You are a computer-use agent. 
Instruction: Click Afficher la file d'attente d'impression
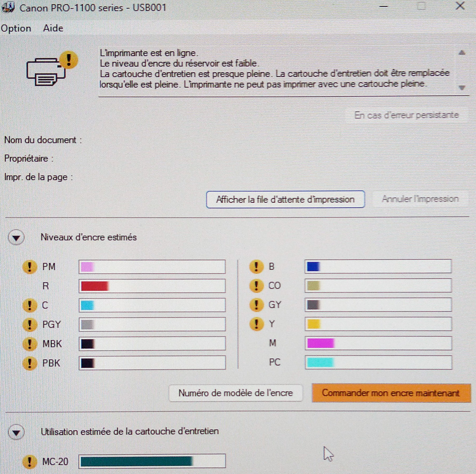coord(285,199)
